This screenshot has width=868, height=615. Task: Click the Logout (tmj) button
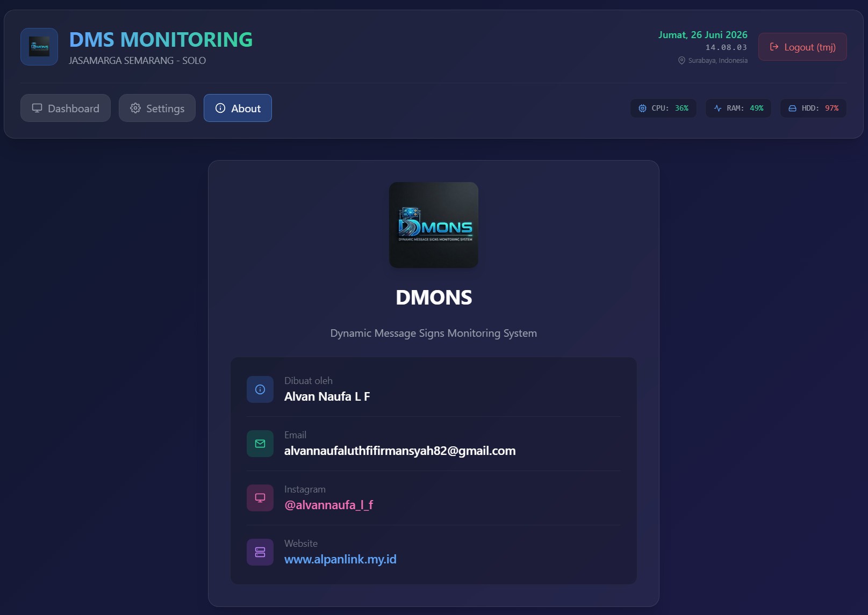pyautogui.click(x=802, y=47)
